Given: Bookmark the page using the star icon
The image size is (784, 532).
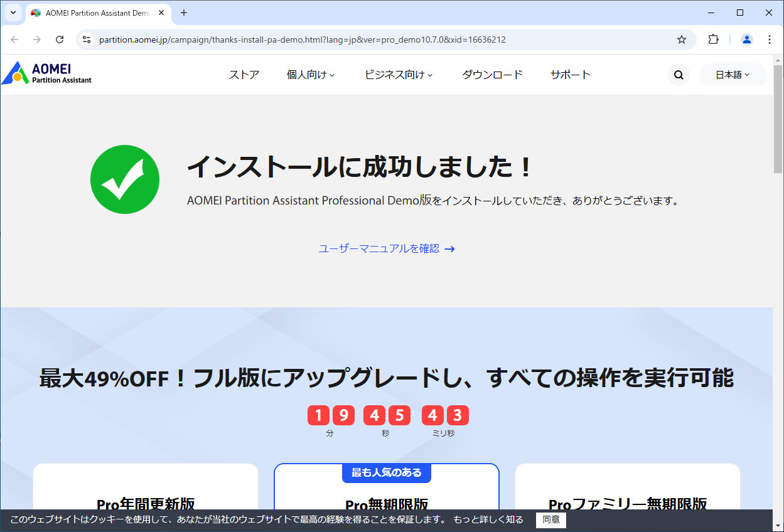Looking at the screenshot, I should pyautogui.click(x=682, y=39).
